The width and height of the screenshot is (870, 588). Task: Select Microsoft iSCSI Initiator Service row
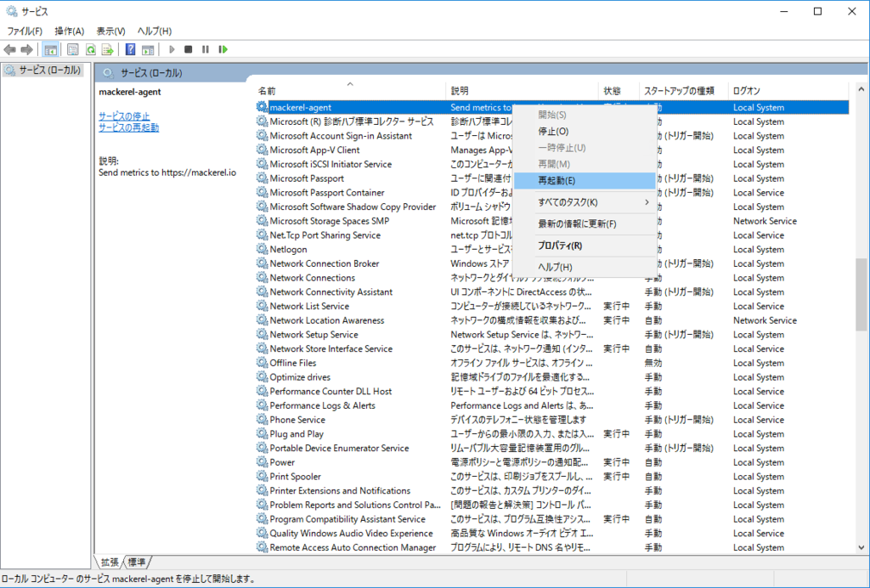tap(552, 164)
